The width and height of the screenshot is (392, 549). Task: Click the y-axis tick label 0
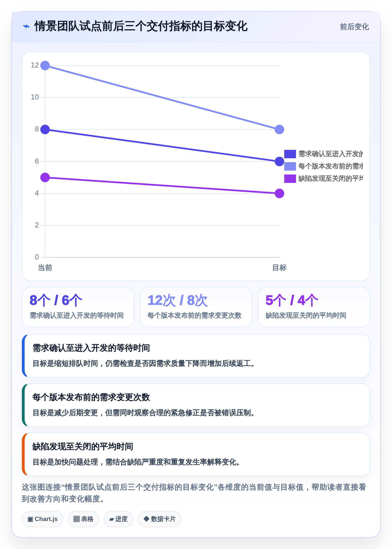point(37,257)
